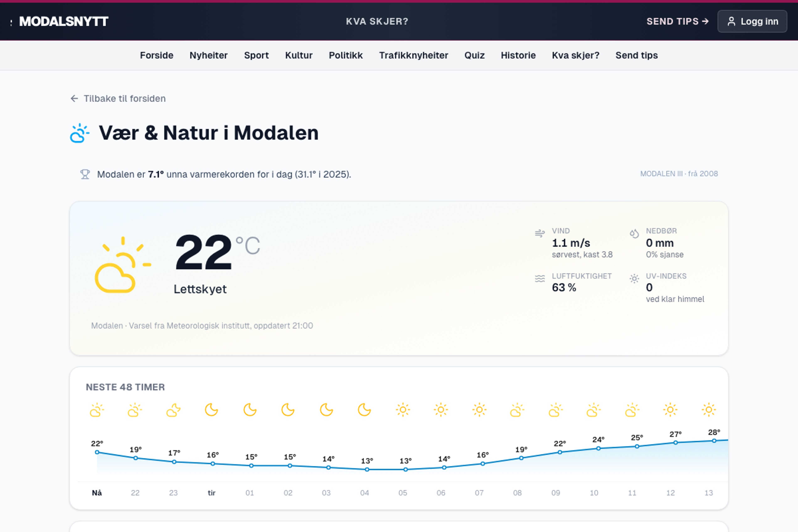Click the MODALSNYTT logo

pyautogui.click(x=63, y=21)
